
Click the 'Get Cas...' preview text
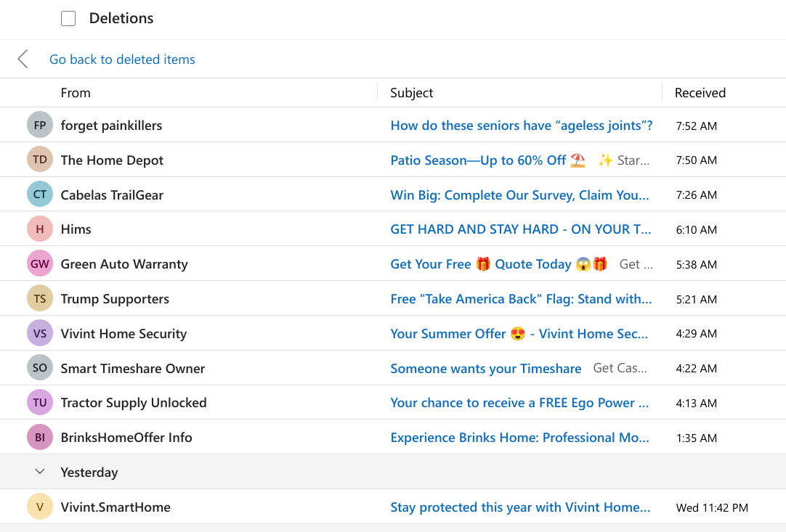tap(620, 368)
